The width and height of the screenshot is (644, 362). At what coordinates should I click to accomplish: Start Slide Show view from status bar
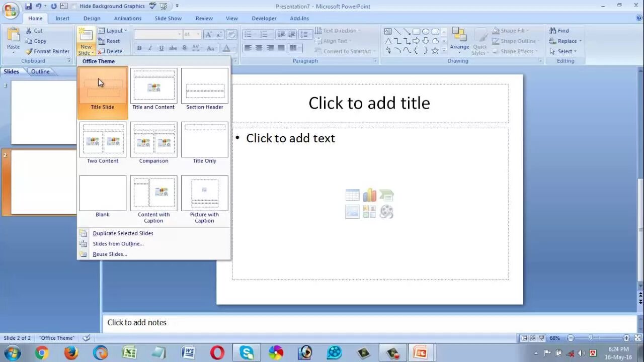pos(542,338)
